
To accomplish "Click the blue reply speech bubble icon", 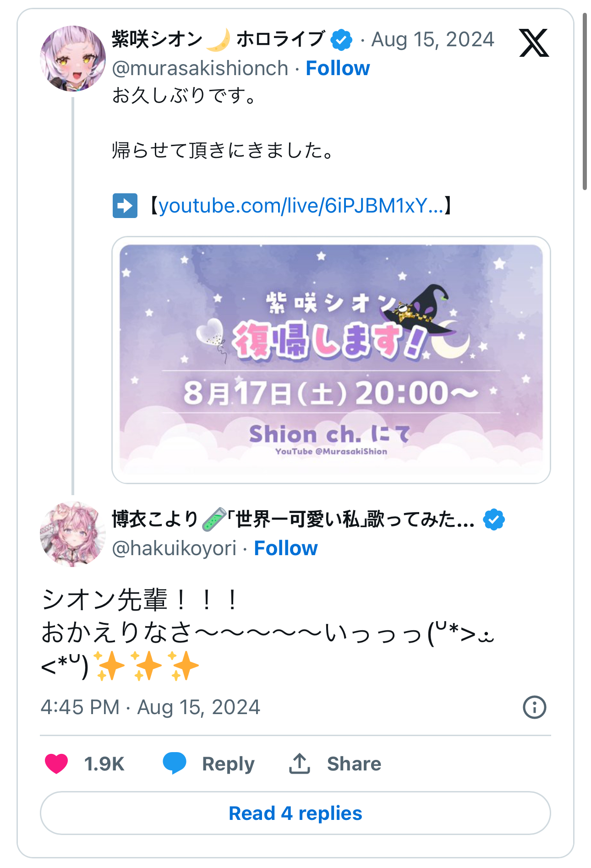I will pos(175,763).
